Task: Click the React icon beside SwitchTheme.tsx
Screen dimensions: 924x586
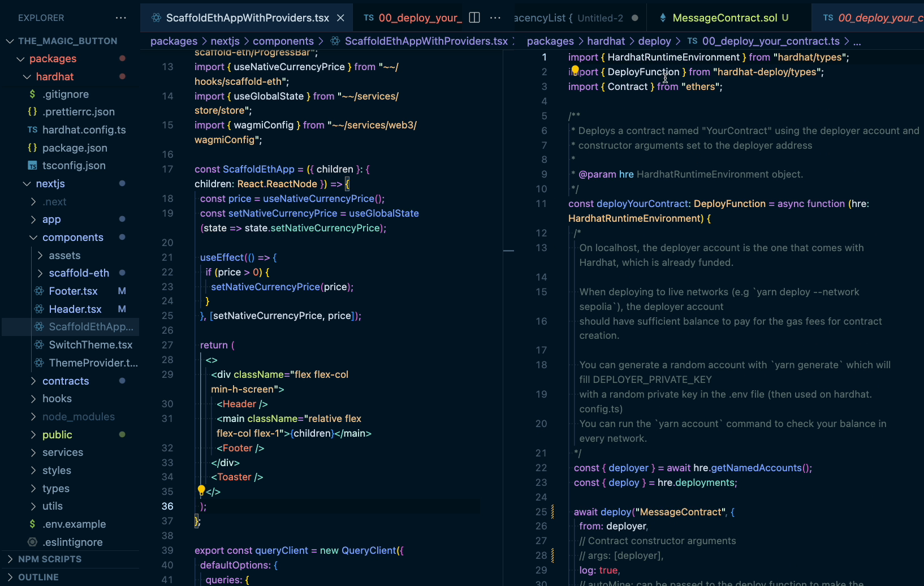Action: (x=39, y=344)
